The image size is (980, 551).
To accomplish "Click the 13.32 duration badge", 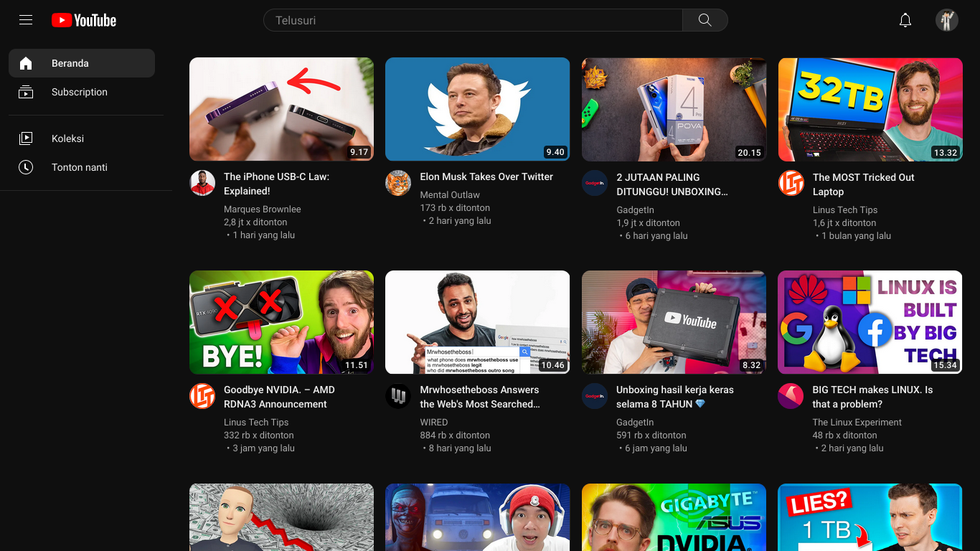I will coord(946,153).
